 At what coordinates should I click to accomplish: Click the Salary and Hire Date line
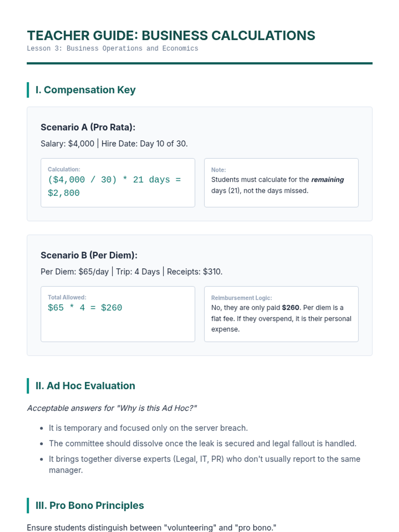pos(114,144)
